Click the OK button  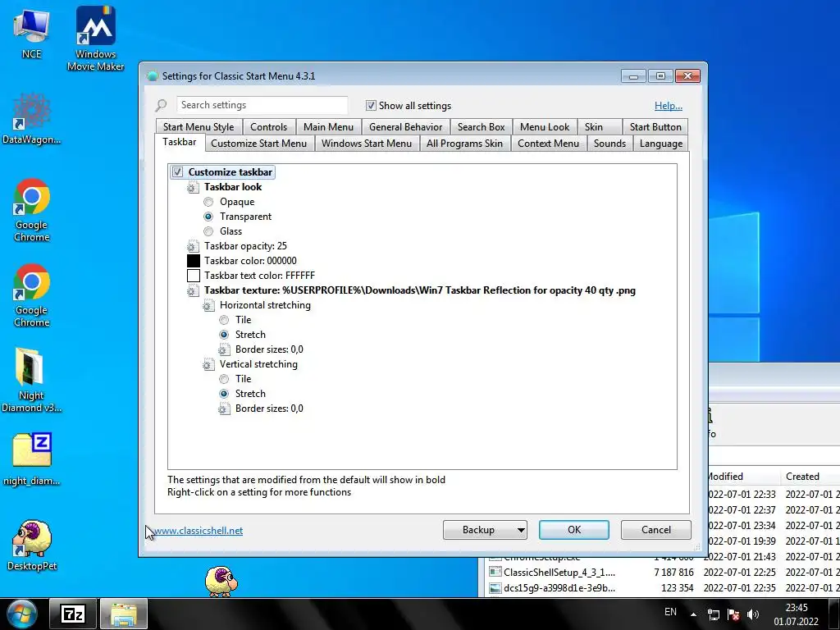tap(573, 530)
